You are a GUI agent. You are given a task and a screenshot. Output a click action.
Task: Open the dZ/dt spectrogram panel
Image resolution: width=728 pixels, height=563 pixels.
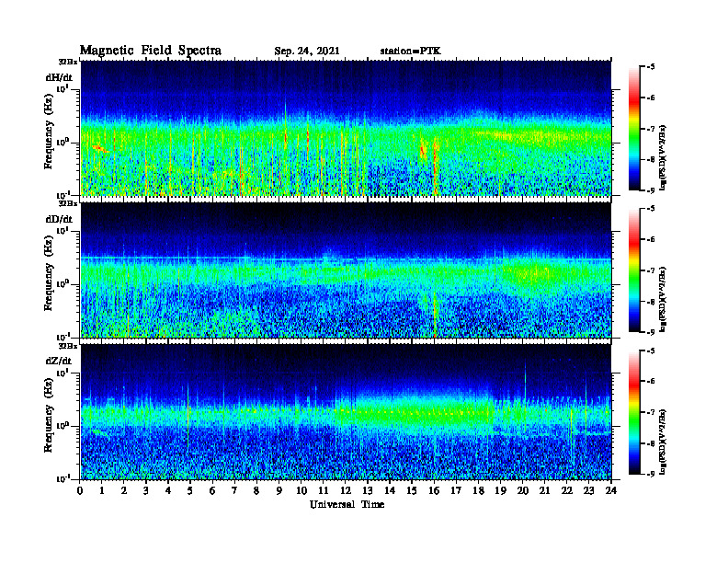pyautogui.click(x=346, y=412)
